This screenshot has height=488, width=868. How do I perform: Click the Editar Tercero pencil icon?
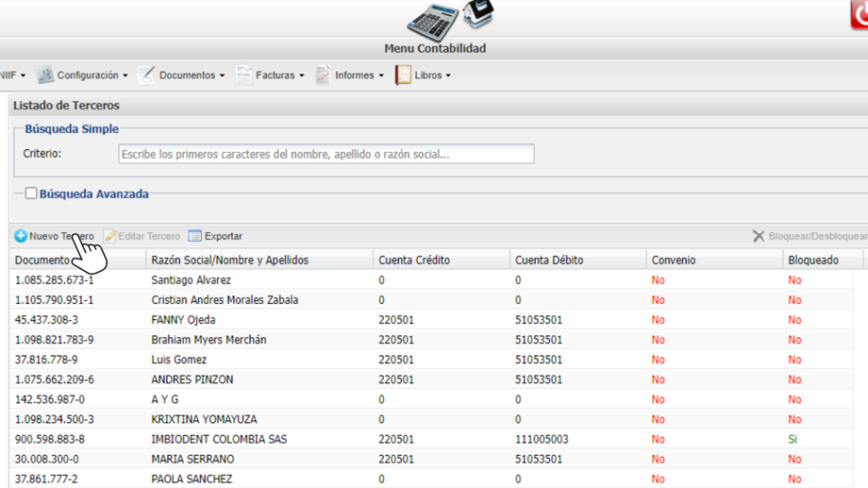109,236
